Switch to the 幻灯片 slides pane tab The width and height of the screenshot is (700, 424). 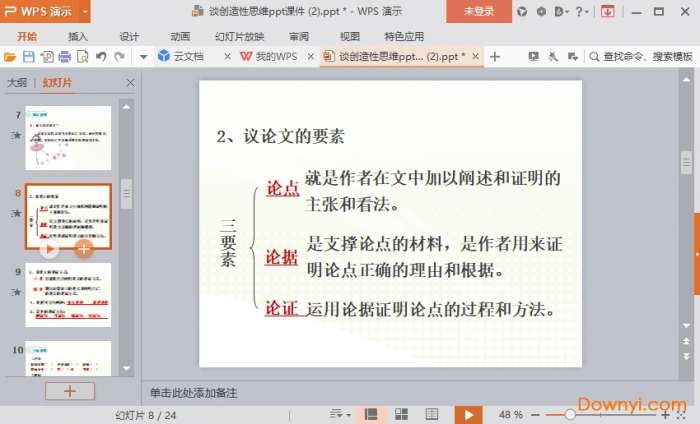(57, 83)
